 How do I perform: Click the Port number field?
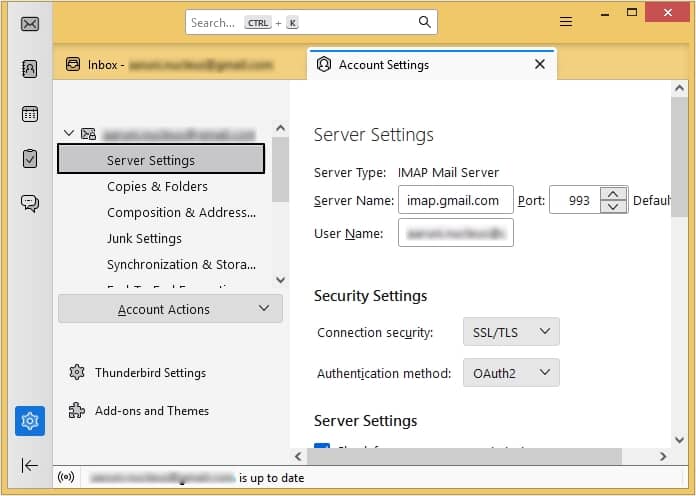click(575, 200)
